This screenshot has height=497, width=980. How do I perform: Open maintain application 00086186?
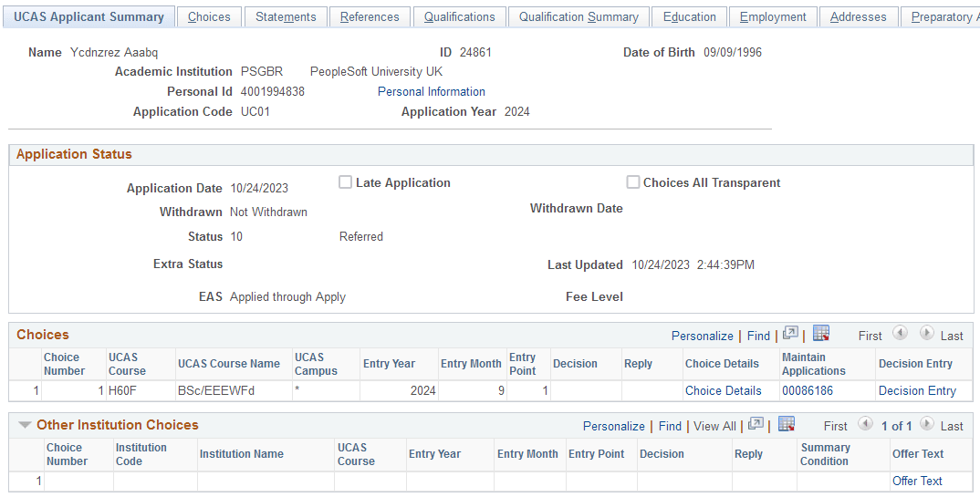pyautogui.click(x=807, y=391)
